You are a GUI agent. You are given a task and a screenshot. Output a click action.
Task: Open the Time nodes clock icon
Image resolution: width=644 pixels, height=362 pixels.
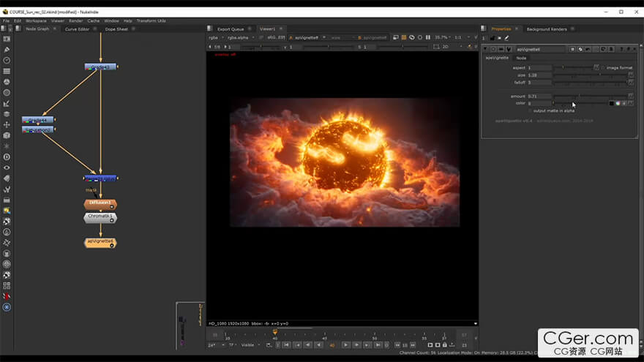tap(7, 60)
